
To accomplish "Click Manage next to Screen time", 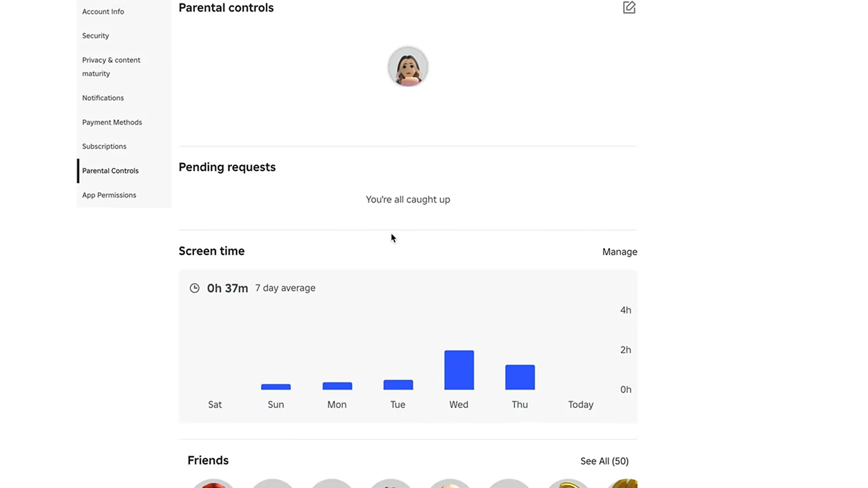I will [620, 252].
